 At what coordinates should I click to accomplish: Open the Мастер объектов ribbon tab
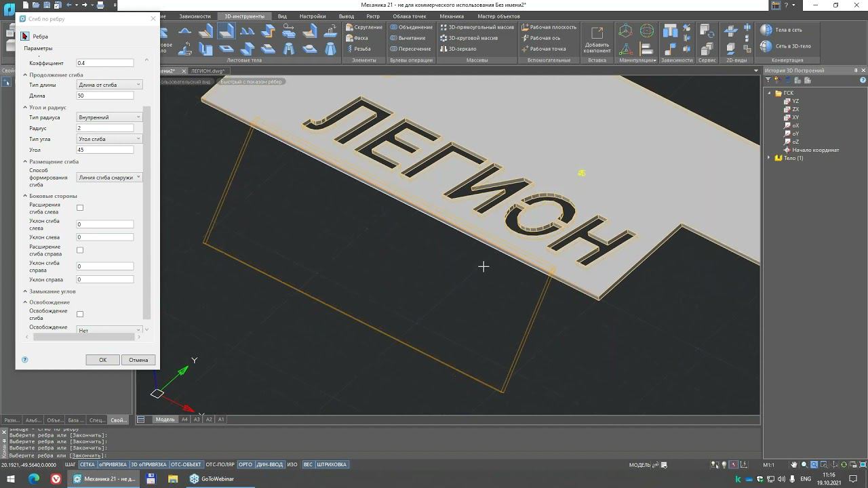pyautogui.click(x=498, y=16)
